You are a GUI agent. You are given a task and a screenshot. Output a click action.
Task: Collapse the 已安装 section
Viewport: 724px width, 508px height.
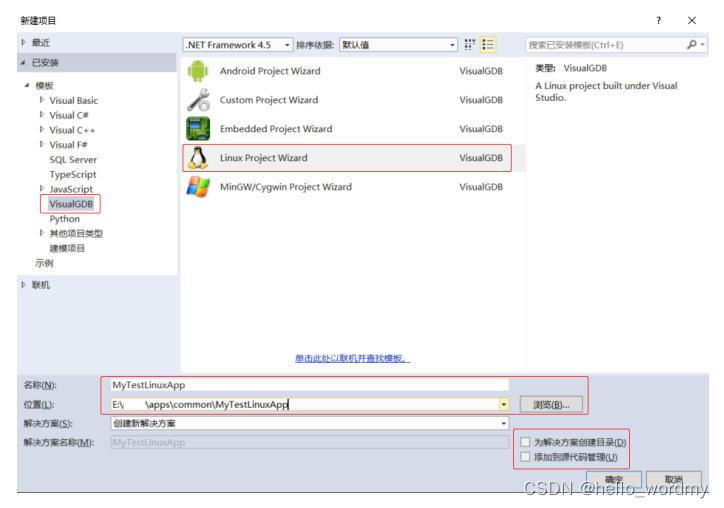tap(23, 62)
